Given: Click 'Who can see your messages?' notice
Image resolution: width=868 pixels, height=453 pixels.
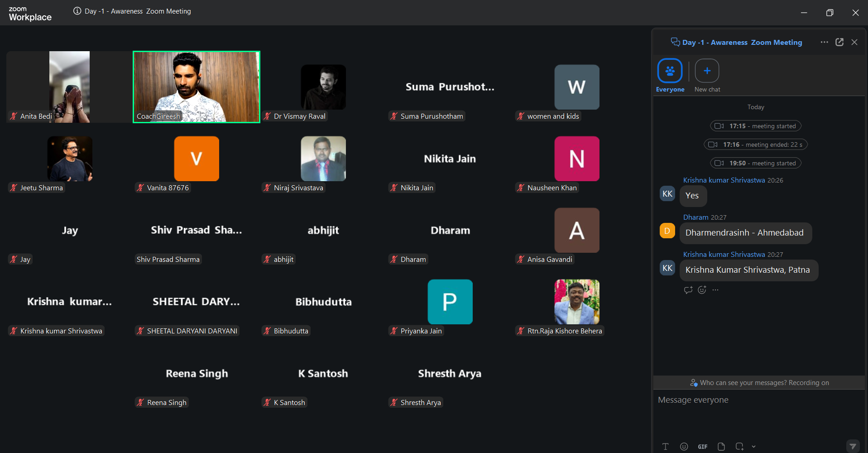Looking at the screenshot, I should [x=759, y=383].
